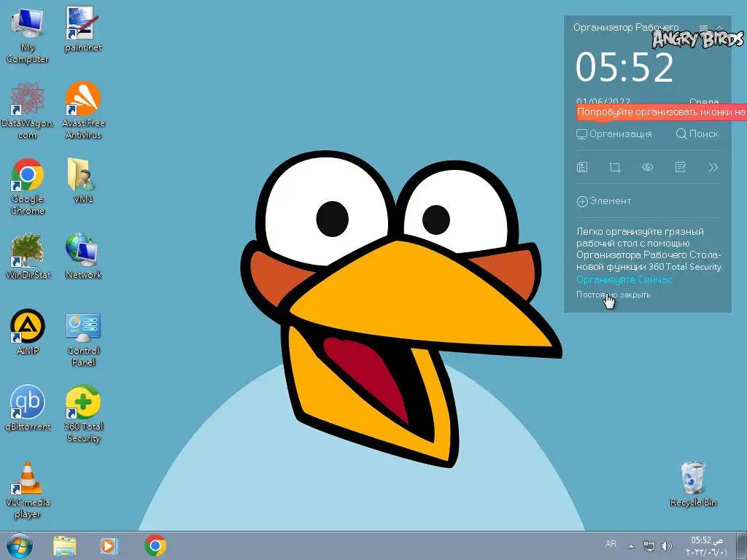Viewport: 747px width, 560px height.
Task: Click the volume speaker tray icon
Action: [x=667, y=545]
